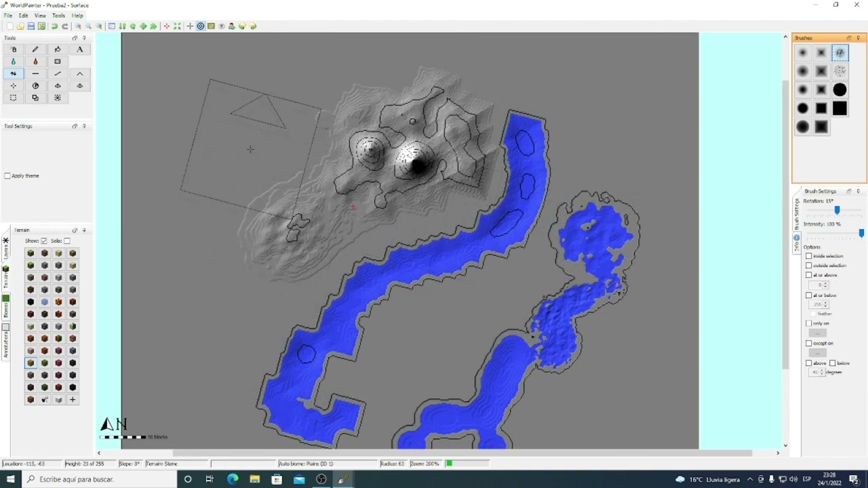Screen dimensions: 868x488
Task: Enable the Apply theme checkbox
Action: pyautogui.click(x=7, y=176)
